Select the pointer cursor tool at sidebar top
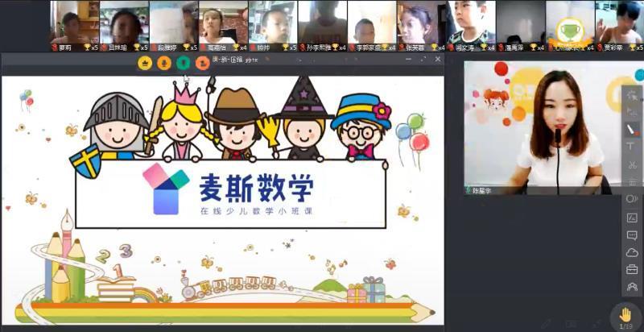This screenshot has height=332, width=644. point(632,95)
